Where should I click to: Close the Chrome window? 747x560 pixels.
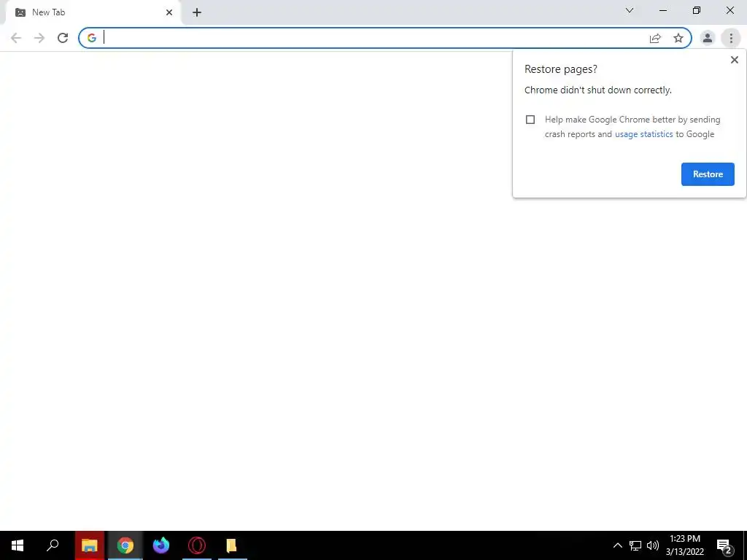coord(729,10)
